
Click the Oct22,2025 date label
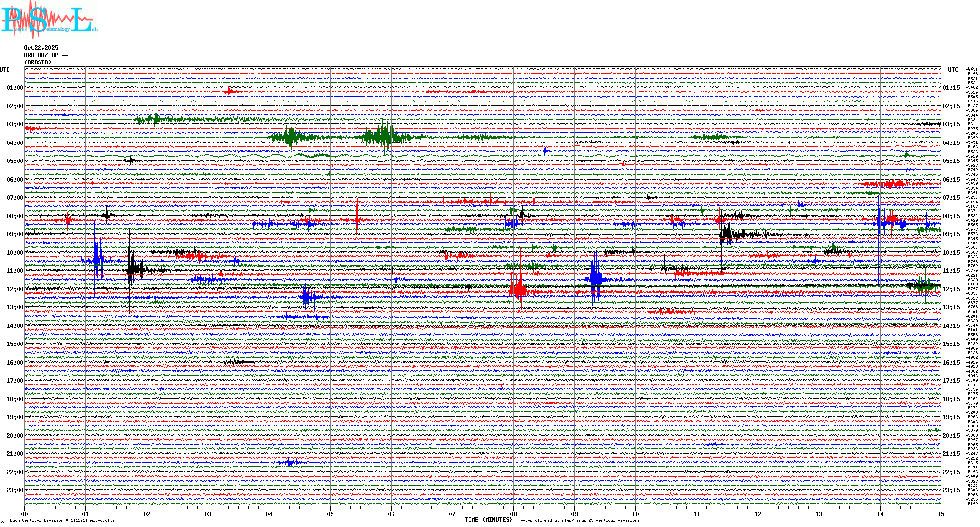41,48
